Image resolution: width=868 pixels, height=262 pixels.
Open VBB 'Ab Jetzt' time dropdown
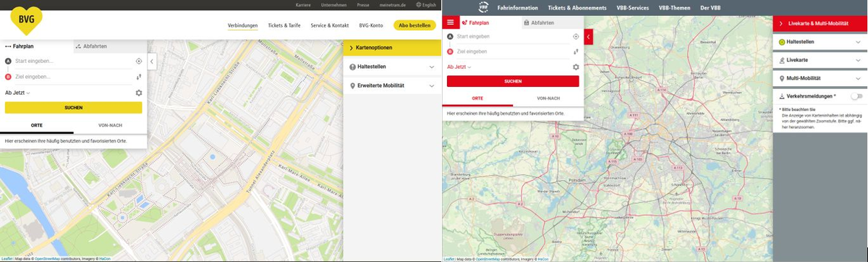click(459, 67)
